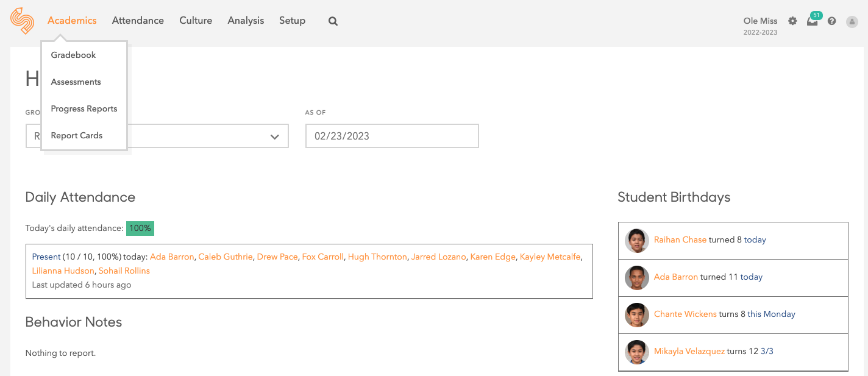Click the As Of date field

click(392, 136)
